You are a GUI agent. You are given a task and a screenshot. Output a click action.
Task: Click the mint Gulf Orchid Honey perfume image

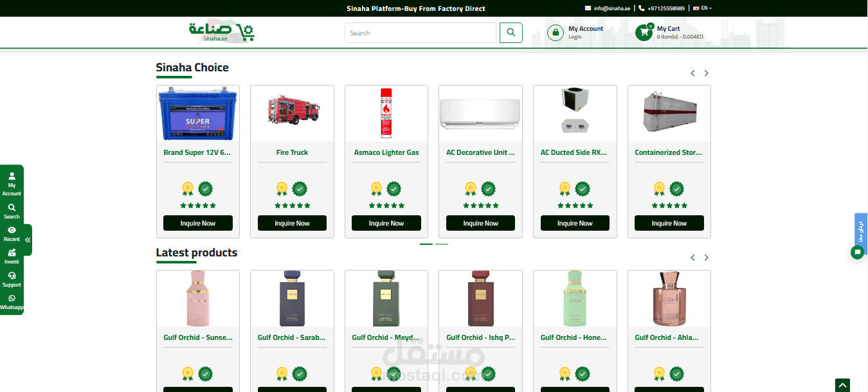coord(575,298)
